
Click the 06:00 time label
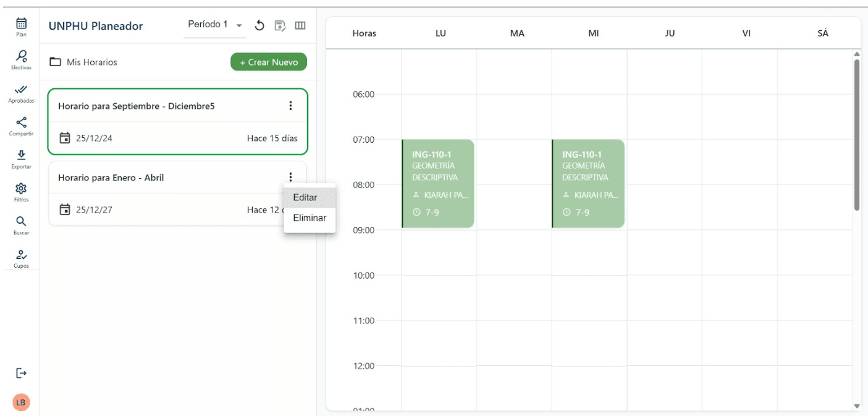point(364,95)
